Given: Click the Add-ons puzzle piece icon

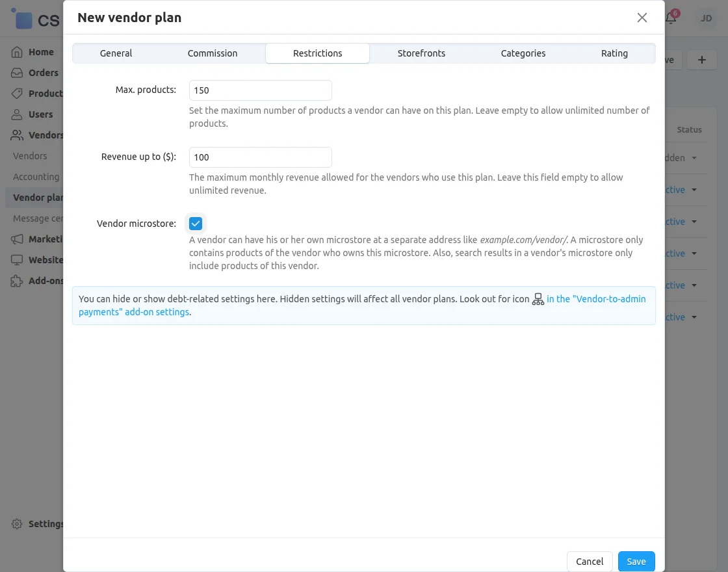Looking at the screenshot, I should pyautogui.click(x=17, y=280).
